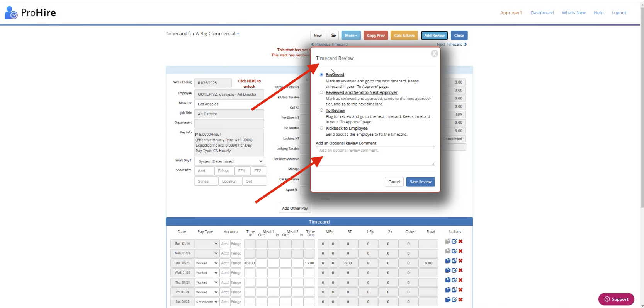The image size is (644, 308).
Task: Choose Kickback to Employee option
Action: click(321, 128)
